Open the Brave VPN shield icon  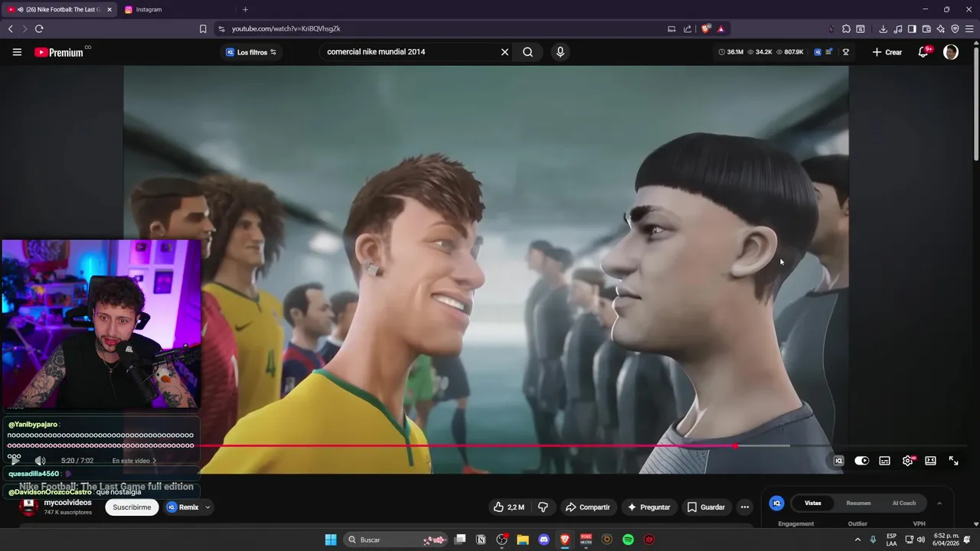click(955, 29)
